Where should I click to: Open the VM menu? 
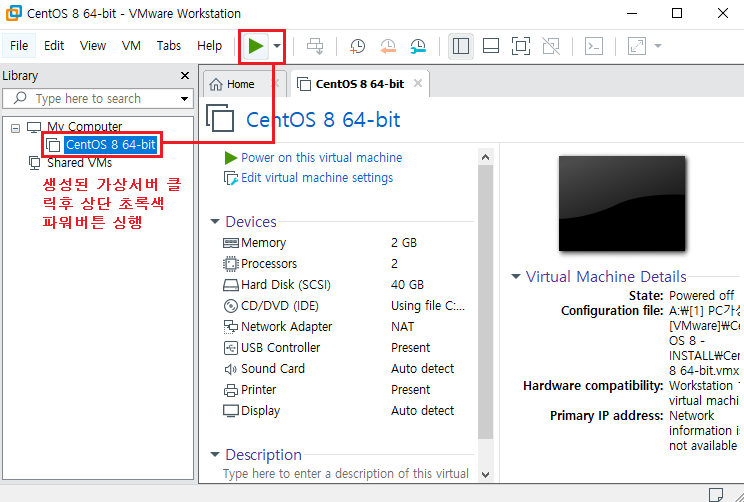pyautogui.click(x=131, y=46)
